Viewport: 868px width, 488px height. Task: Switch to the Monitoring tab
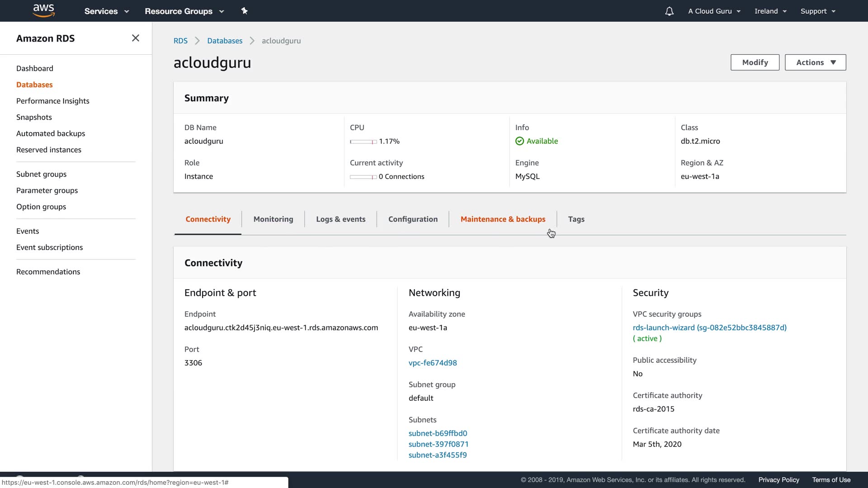tap(273, 219)
